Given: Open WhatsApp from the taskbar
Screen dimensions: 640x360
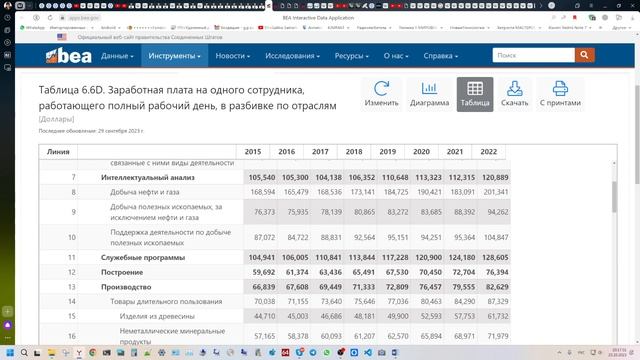Looking at the screenshot, I should (327, 353).
